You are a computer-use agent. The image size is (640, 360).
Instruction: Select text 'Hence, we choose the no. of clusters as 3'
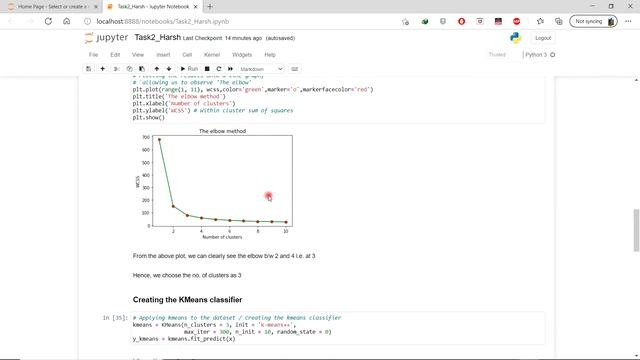187,276
